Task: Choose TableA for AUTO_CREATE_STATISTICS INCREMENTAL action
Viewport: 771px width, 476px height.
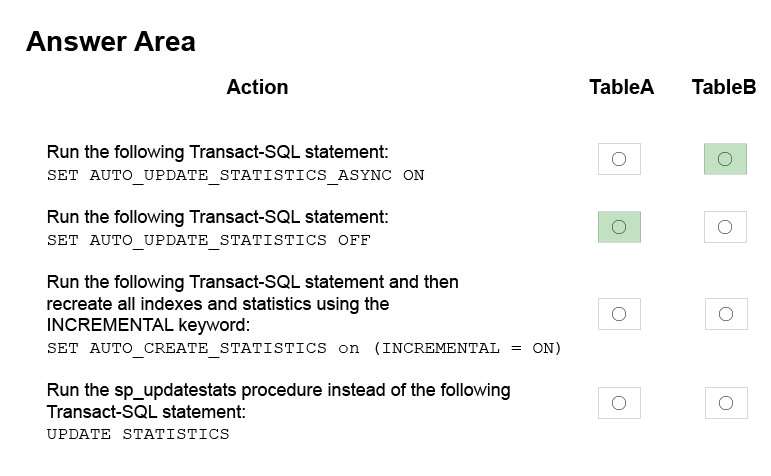Action: coord(619,314)
